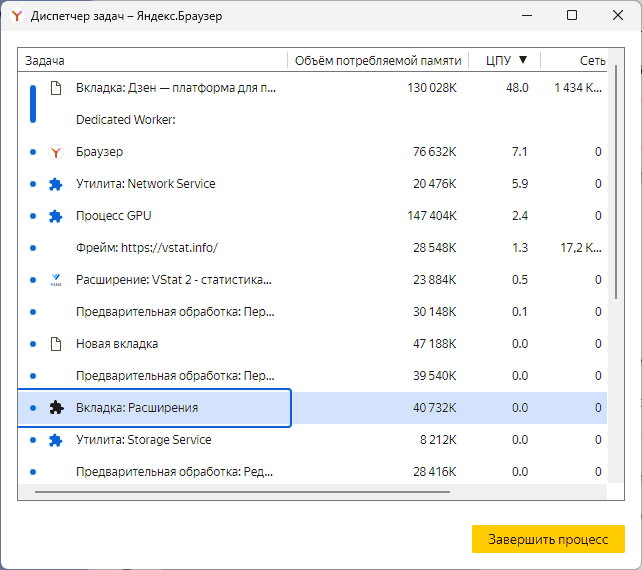Click the VStat extension icon
Image resolution: width=642 pixels, height=570 pixels.
56,280
